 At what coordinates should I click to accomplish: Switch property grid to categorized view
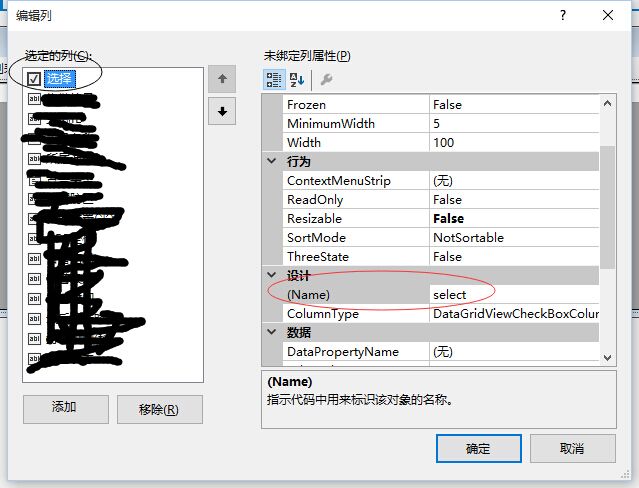274,79
